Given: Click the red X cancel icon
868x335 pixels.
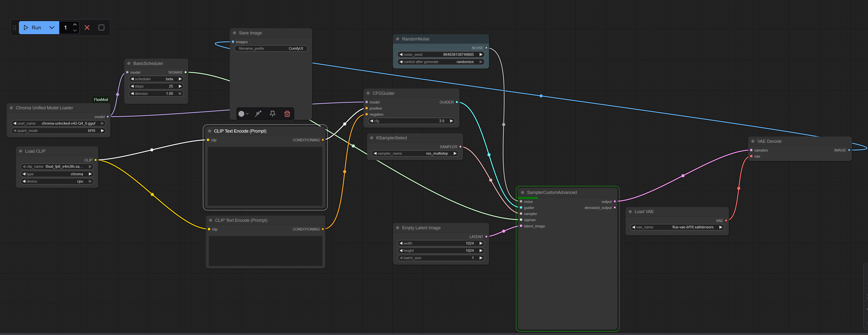Looking at the screenshot, I should click(87, 28).
